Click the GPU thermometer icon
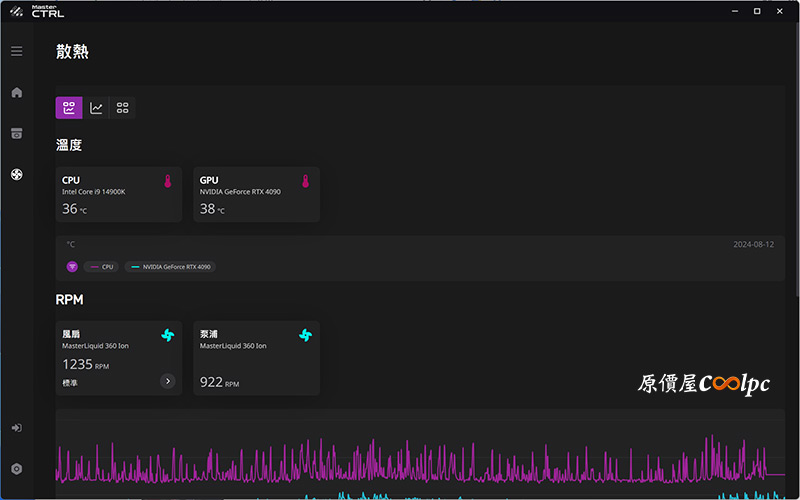This screenshot has height=500, width=800. tap(306, 181)
